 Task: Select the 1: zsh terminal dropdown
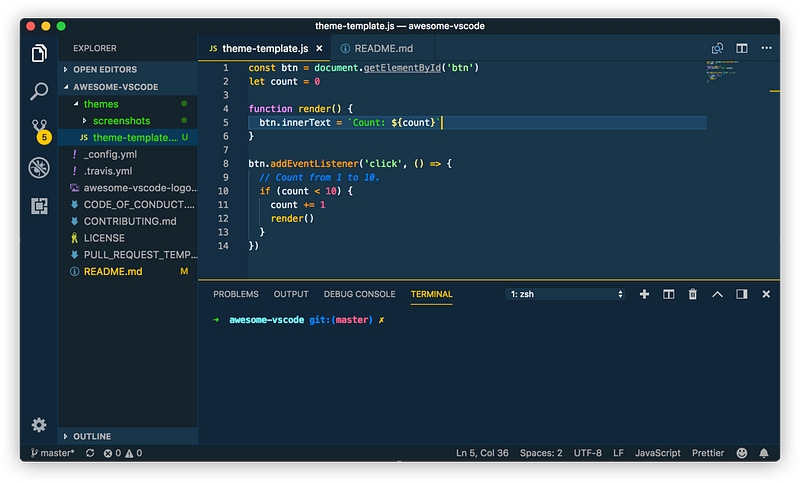click(x=566, y=294)
